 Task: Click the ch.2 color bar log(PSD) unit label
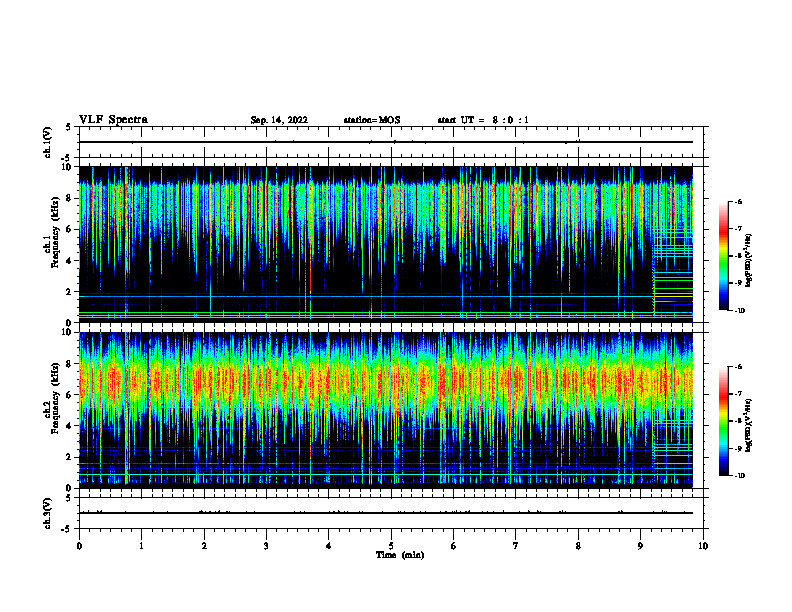coord(749,425)
